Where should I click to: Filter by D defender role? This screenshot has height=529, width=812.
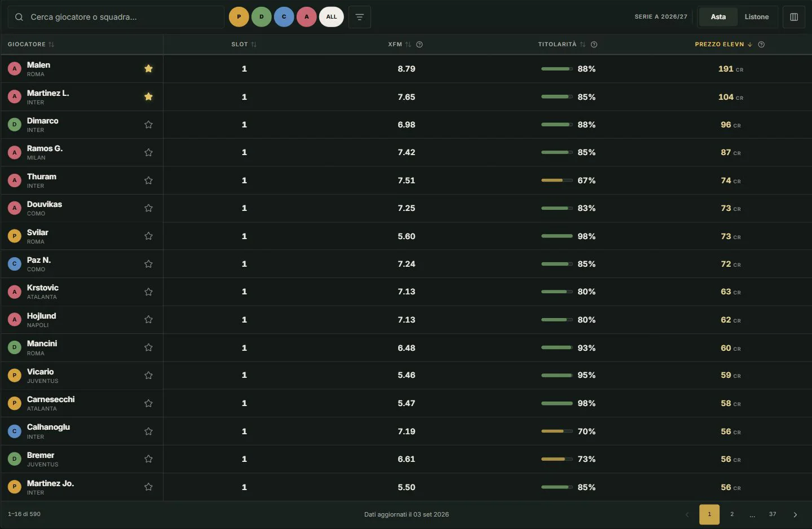click(262, 17)
